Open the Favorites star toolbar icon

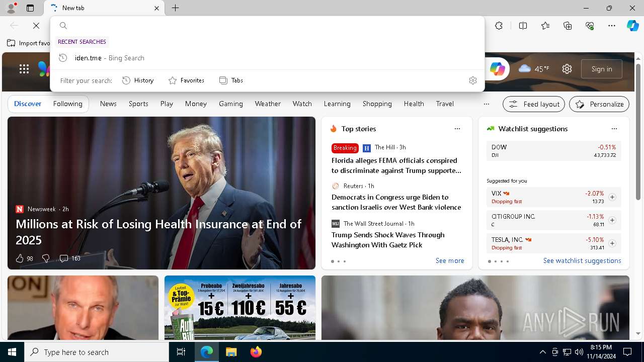[545, 26]
